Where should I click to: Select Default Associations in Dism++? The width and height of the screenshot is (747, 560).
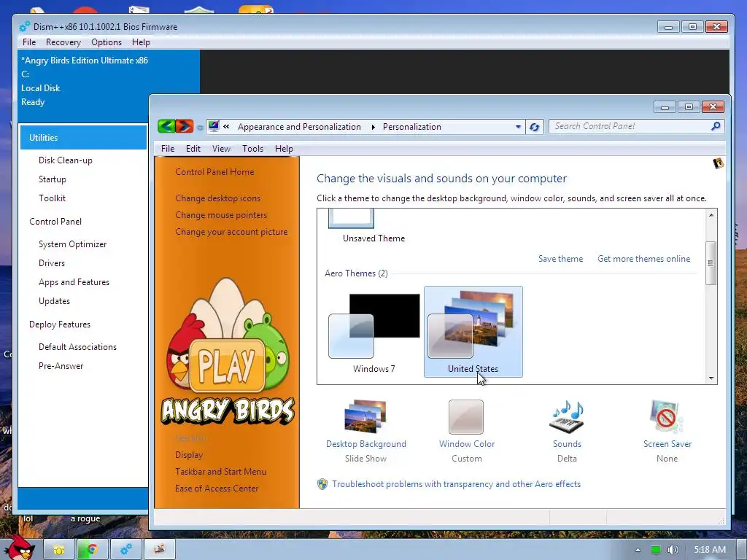77,346
